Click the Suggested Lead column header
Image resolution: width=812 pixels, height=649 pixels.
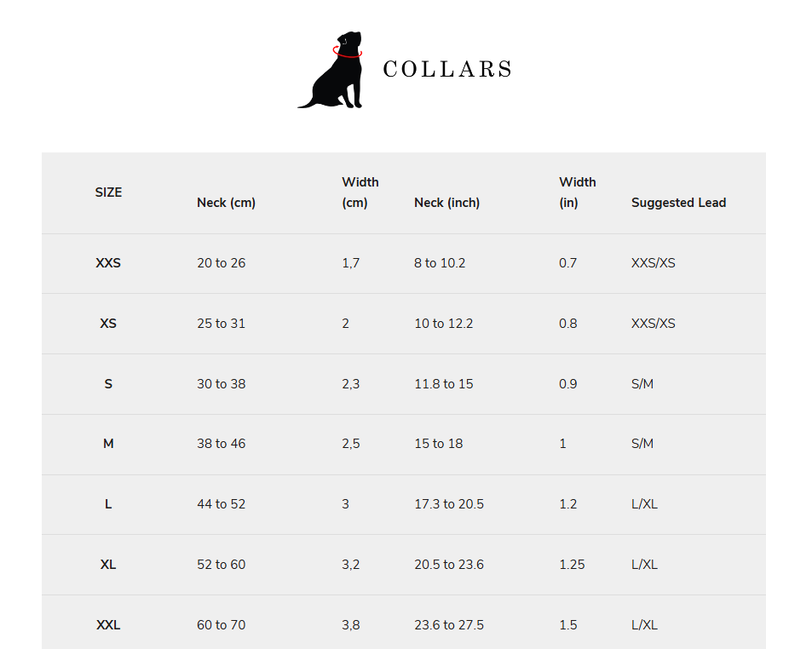click(x=678, y=203)
